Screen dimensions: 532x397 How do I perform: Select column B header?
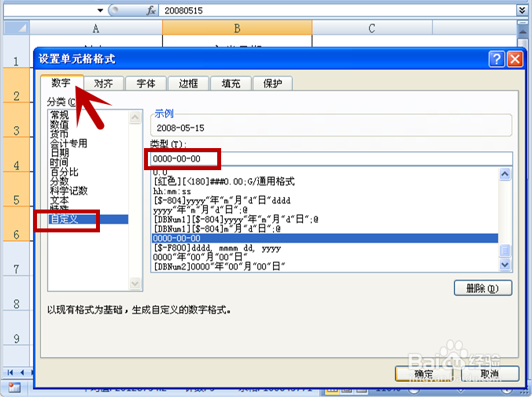[237, 28]
